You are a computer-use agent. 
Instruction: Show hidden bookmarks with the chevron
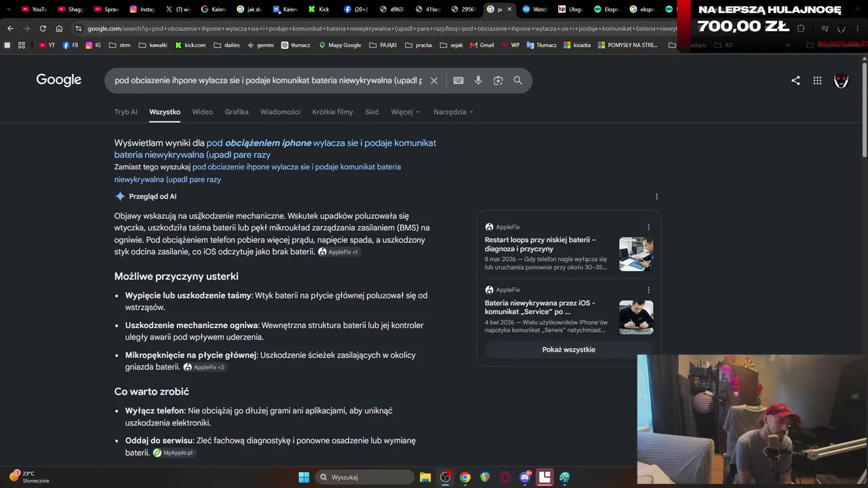tap(788, 45)
